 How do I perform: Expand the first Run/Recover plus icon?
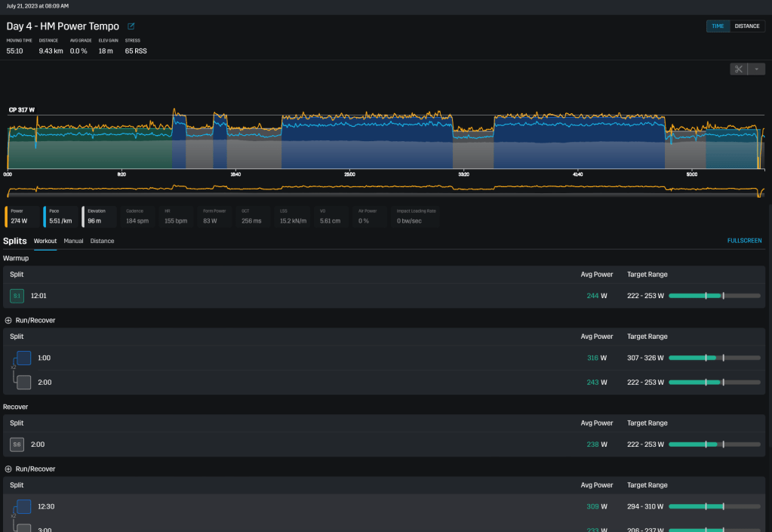(x=8, y=320)
